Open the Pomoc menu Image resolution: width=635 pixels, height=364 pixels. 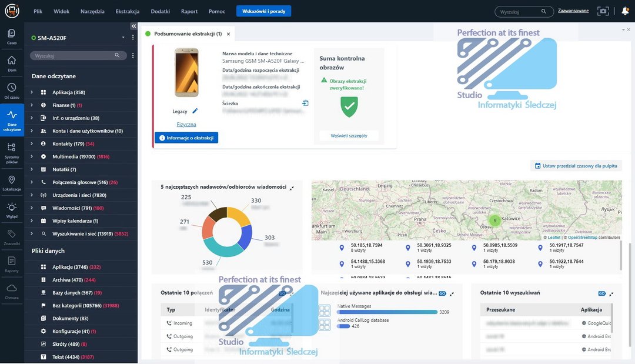point(216,11)
